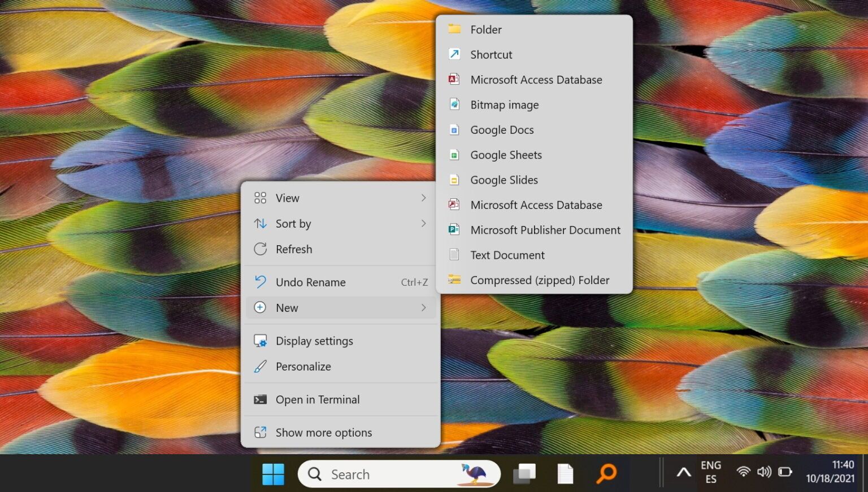Open the Start menu from the taskbar
This screenshot has height=492, width=868.
274,474
